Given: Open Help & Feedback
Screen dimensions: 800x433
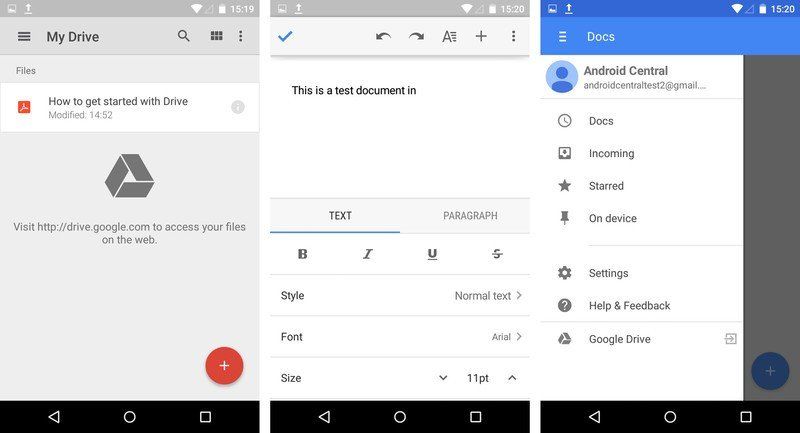Looking at the screenshot, I should [x=642, y=306].
